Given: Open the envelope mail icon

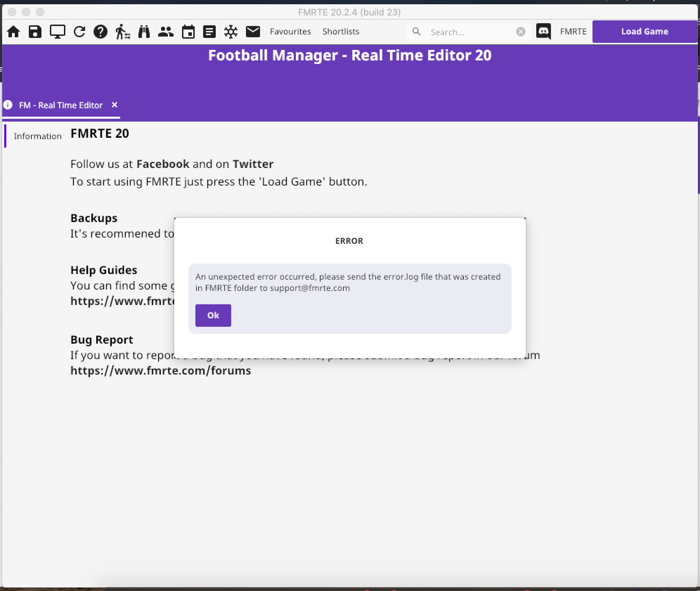Looking at the screenshot, I should click(x=253, y=32).
